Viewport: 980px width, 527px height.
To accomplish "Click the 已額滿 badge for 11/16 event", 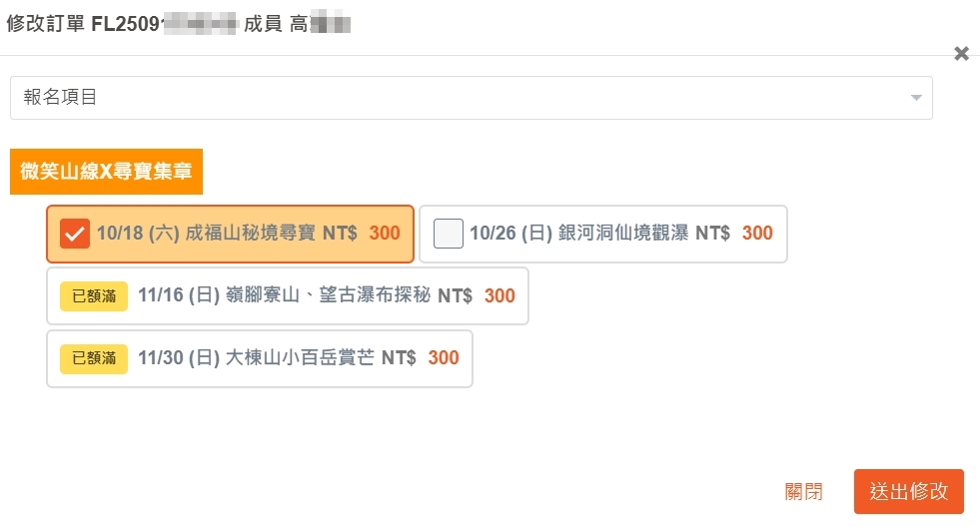I will pyautogui.click(x=94, y=296).
